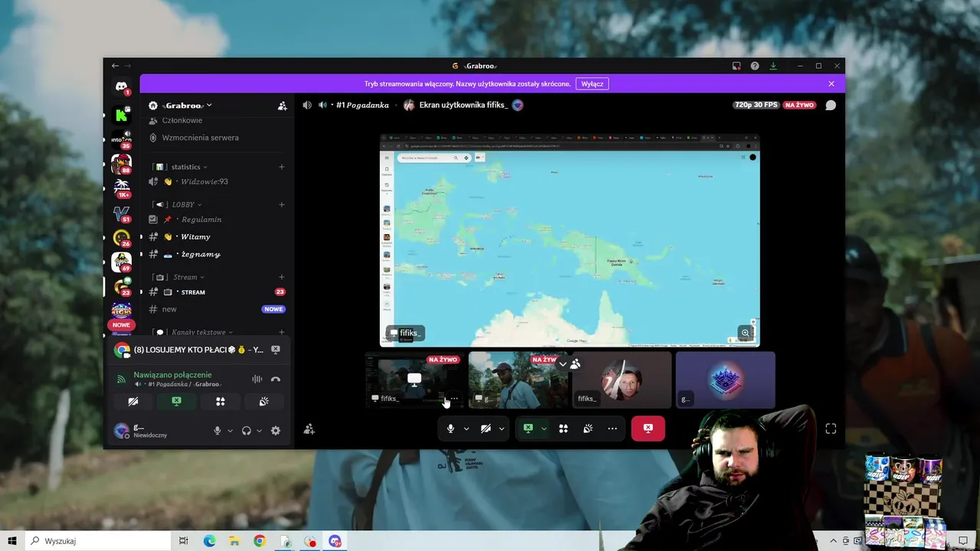Collapse the statistics category
The image size is (980, 551).
188,167
